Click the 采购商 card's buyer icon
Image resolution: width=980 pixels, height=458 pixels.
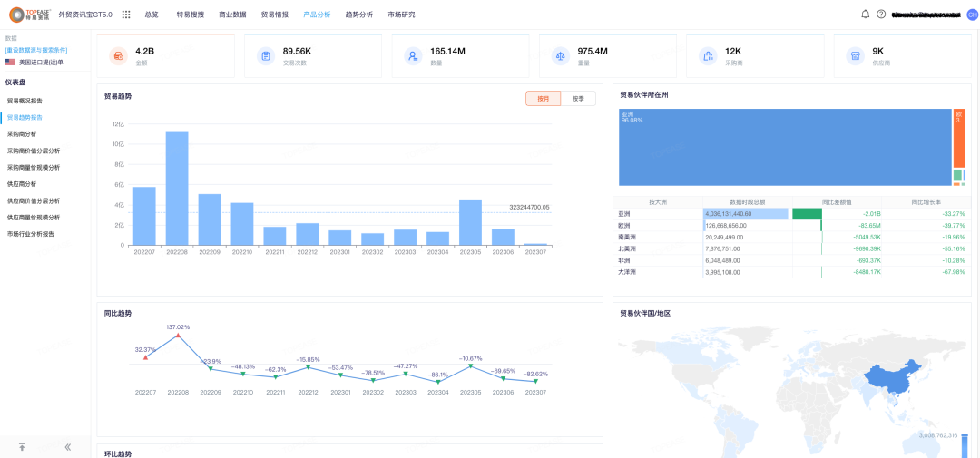pyautogui.click(x=708, y=55)
